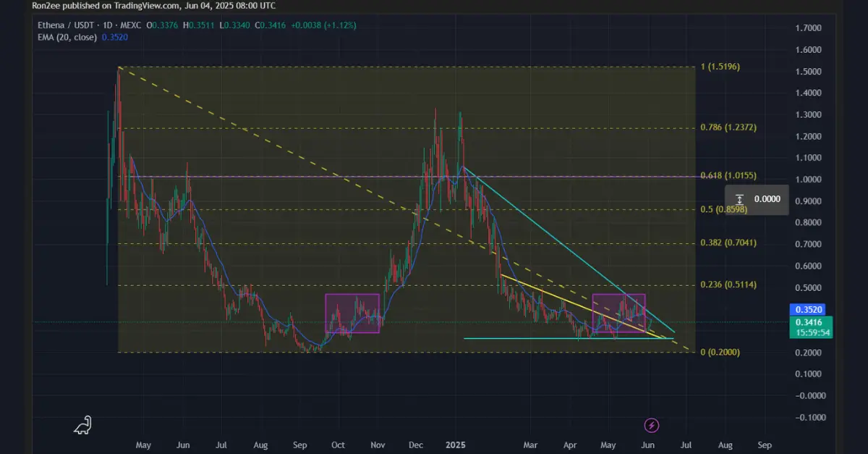The image size is (868, 454).
Task: Click the 1.7000 price axis label
Action: pos(807,28)
